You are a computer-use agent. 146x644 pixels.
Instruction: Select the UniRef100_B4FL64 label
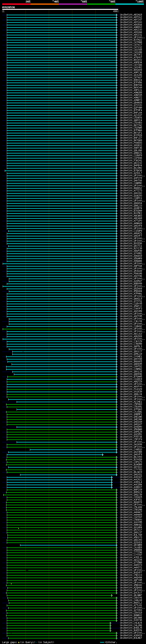[x=131, y=113]
